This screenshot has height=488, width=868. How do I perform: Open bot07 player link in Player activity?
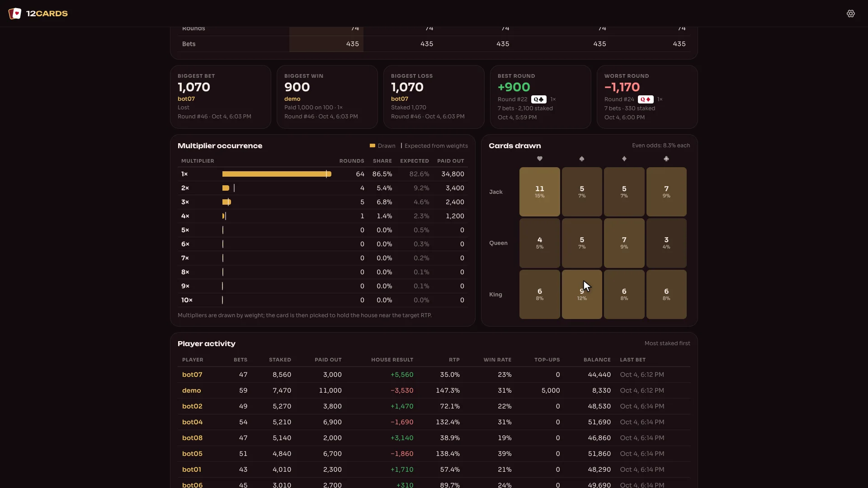[x=192, y=375]
